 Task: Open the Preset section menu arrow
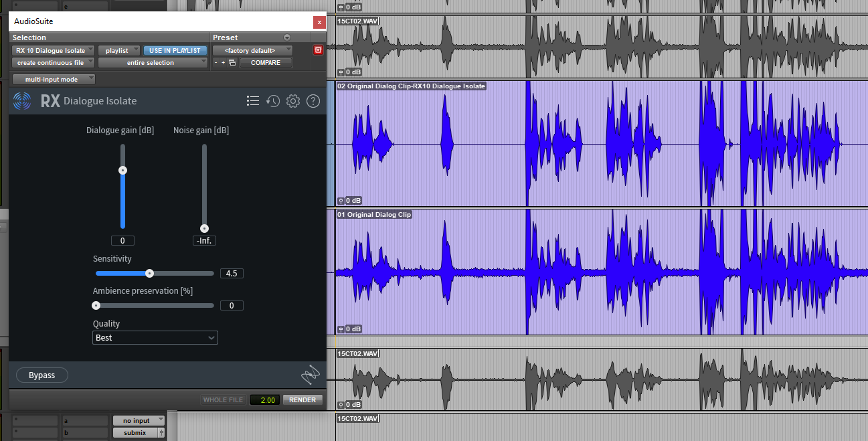pos(287,37)
